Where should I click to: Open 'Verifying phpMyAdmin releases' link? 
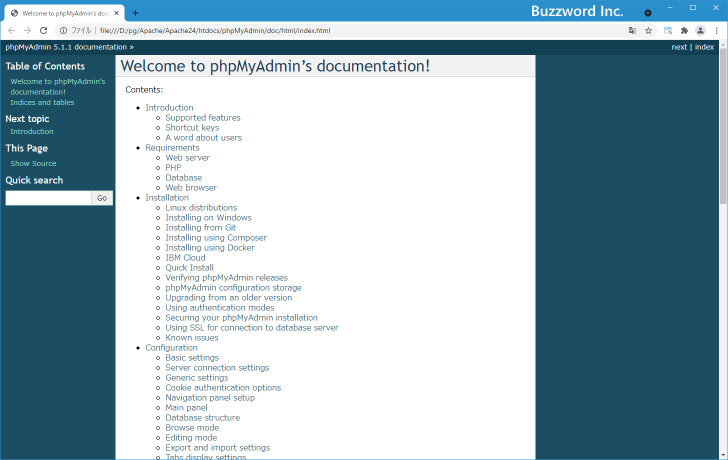227,278
